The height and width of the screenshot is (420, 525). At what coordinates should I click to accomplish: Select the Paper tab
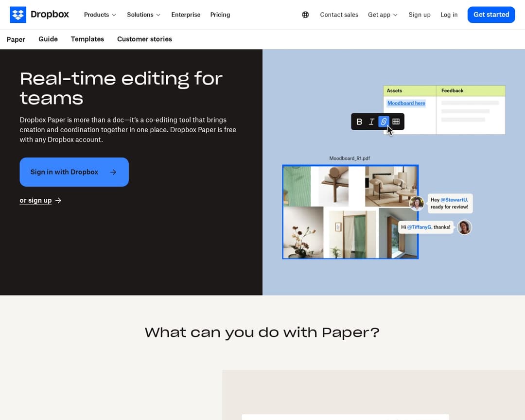click(16, 39)
